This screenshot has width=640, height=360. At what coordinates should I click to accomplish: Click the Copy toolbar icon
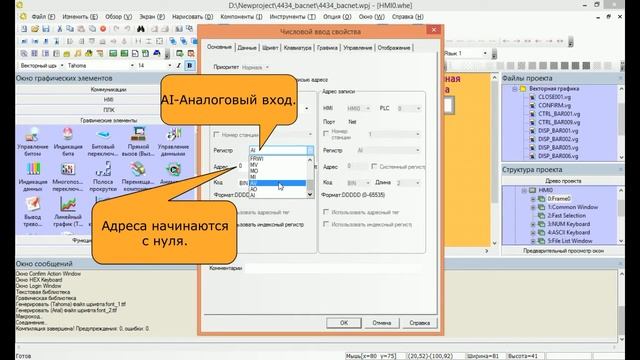pyautogui.click(x=70, y=29)
